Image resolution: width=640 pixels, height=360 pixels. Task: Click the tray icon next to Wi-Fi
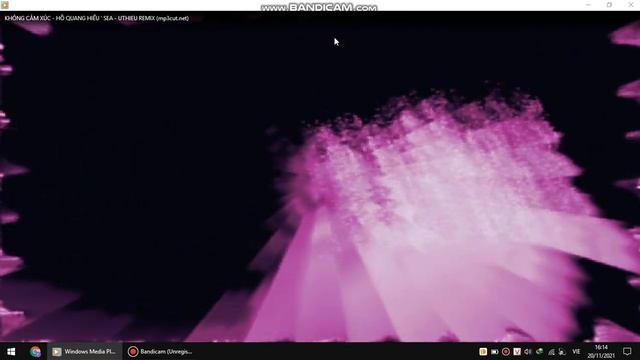[x=562, y=351]
